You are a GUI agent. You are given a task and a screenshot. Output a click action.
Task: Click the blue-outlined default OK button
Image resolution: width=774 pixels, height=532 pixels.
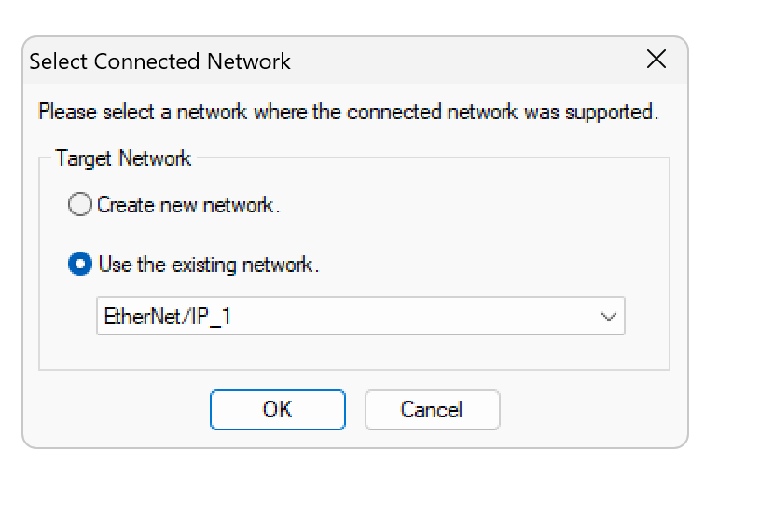[x=278, y=410]
